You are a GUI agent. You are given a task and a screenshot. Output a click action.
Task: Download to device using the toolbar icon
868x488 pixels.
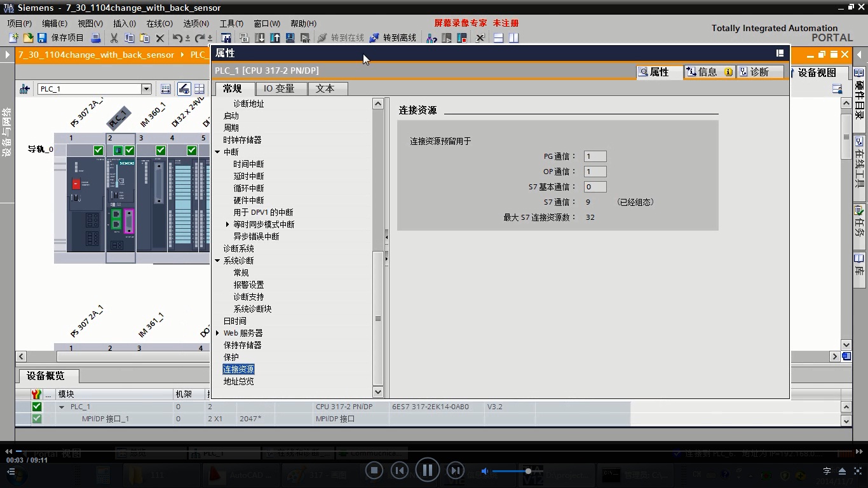coord(260,38)
